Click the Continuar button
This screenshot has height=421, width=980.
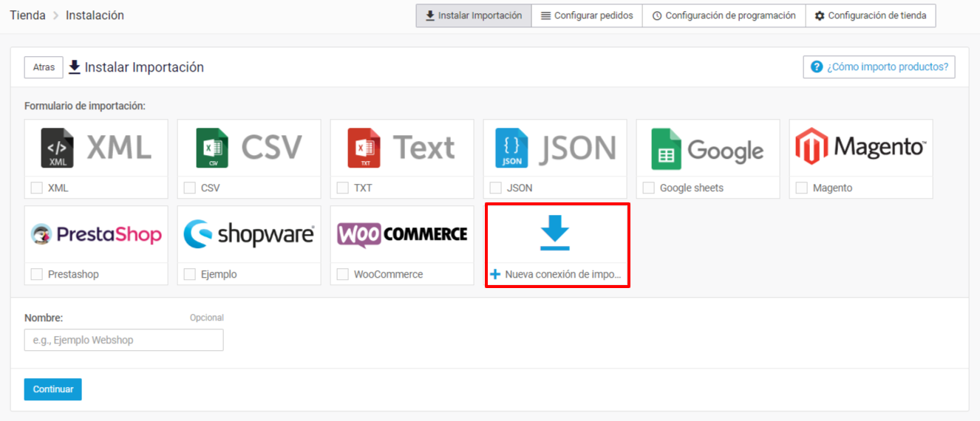[53, 389]
